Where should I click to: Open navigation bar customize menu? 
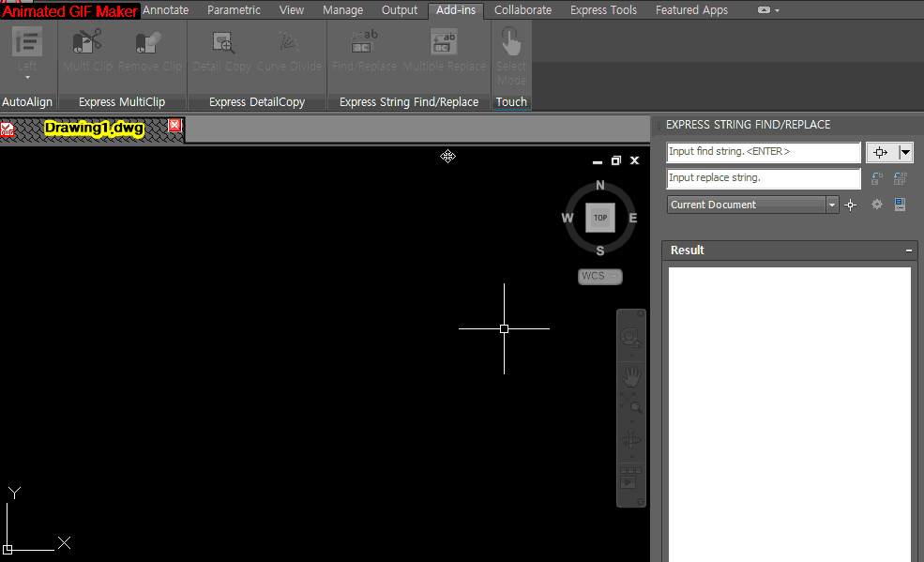[x=641, y=502]
